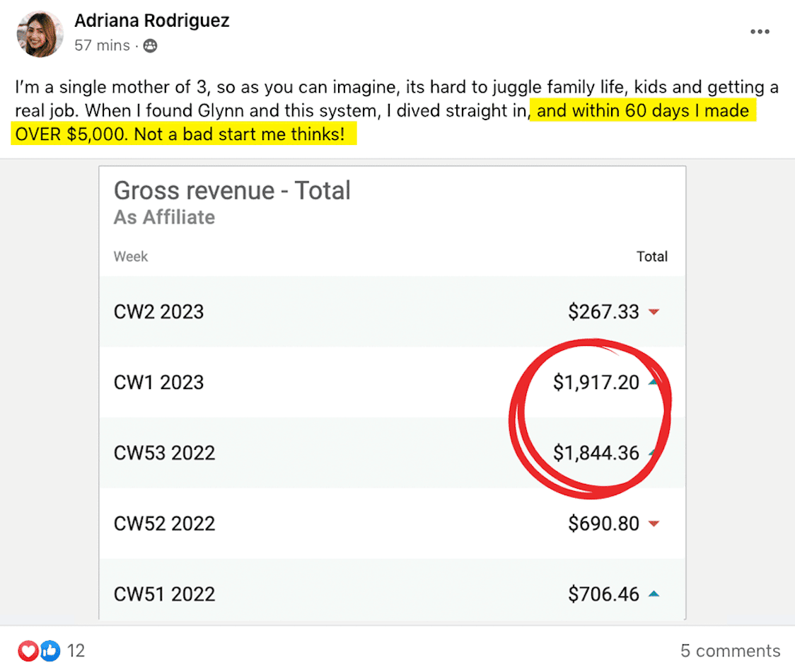Click the green up arrow beside $706.46
Viewport: 795px width, 672px height.
click(654, 595)
